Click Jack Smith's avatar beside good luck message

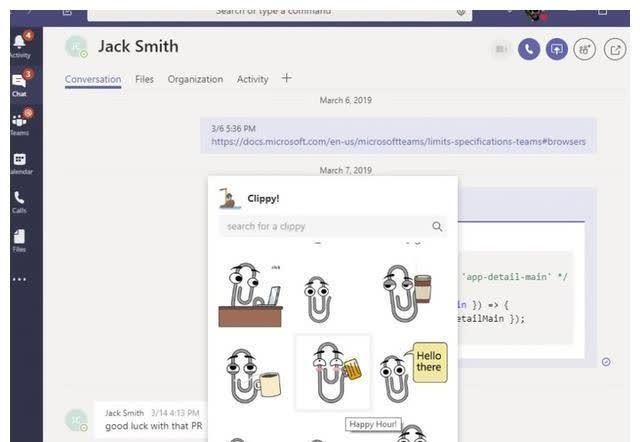click(76, 420)
